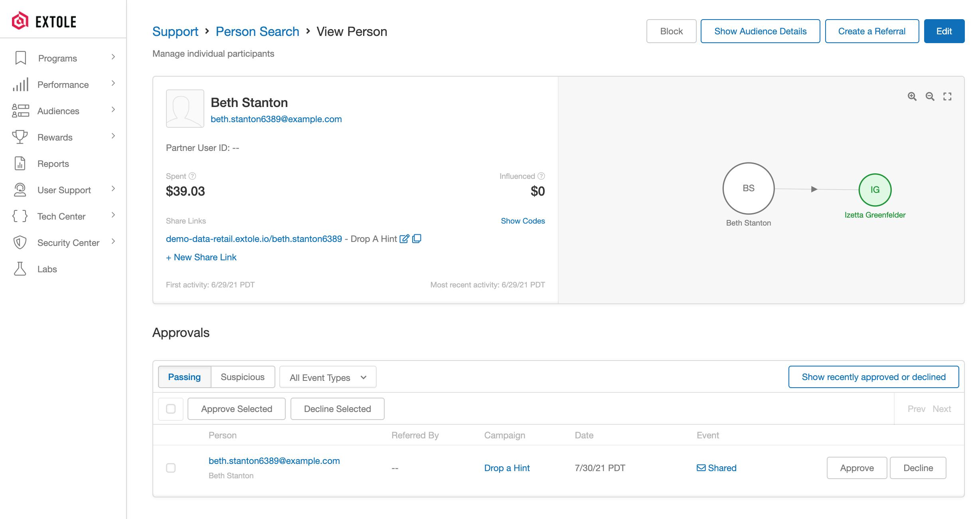Image resolution: width=980 pixels, height=519 pixels.
Task: Copy Beth's Drop A Hint share link
Action: 417,239
